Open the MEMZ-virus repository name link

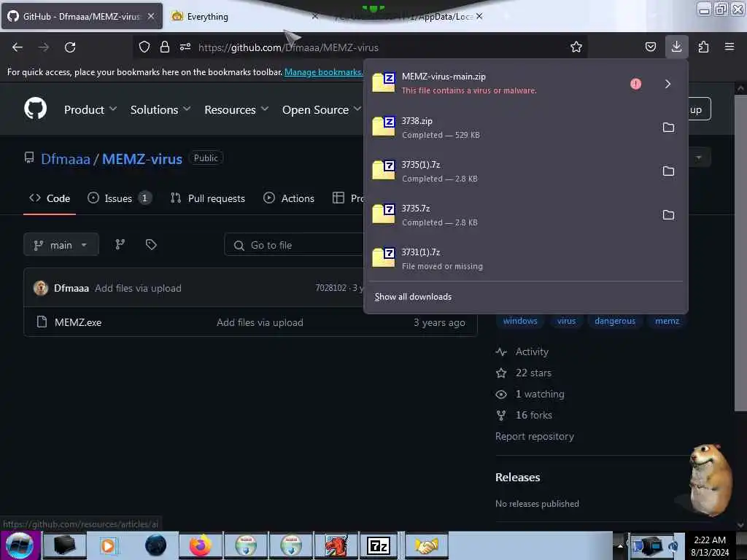point(142,158)
